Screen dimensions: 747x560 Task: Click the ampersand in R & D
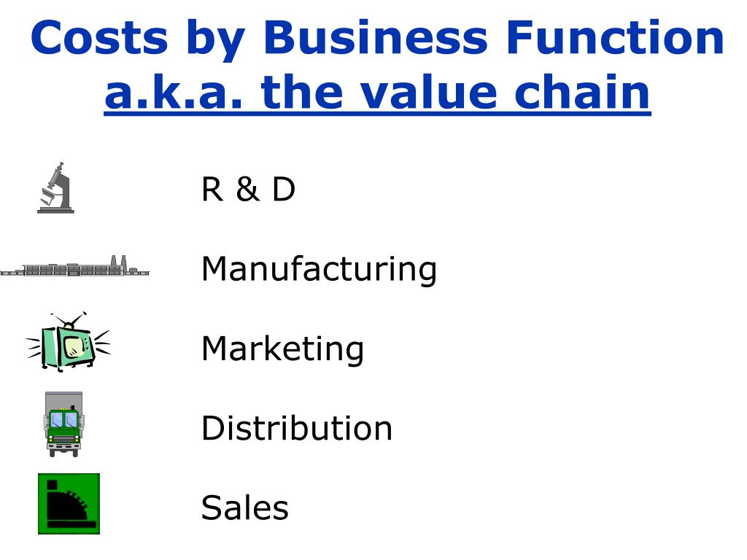(248, 189)
